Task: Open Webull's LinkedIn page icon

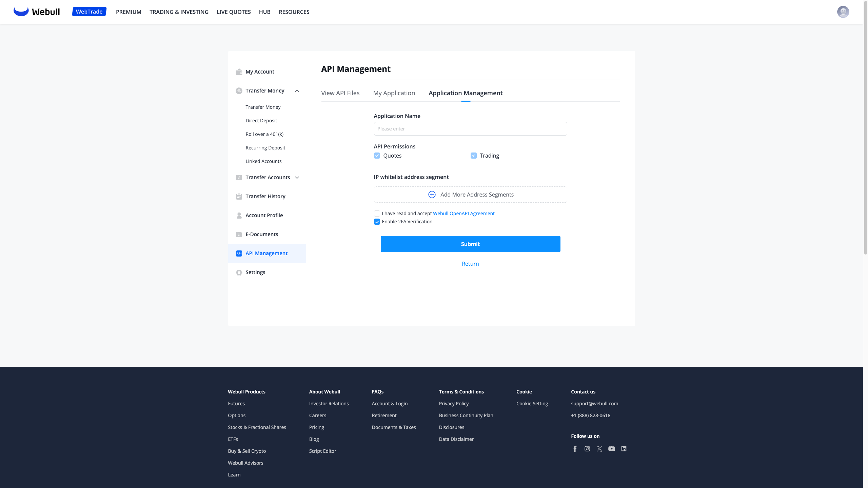Action: [624, 449]
